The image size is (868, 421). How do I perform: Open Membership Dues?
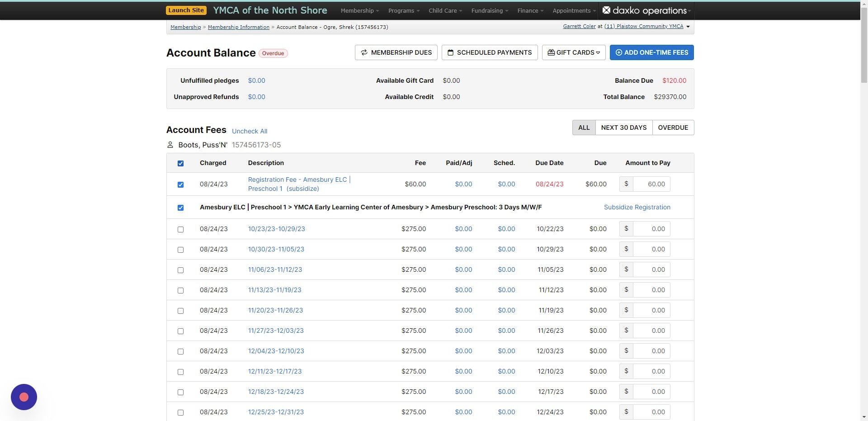(396, 52)
